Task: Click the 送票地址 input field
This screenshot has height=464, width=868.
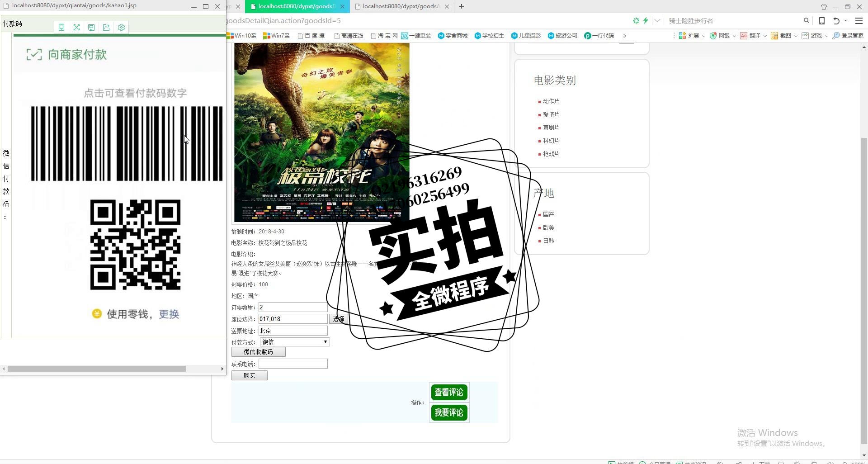Action: [x=293, y=331]
